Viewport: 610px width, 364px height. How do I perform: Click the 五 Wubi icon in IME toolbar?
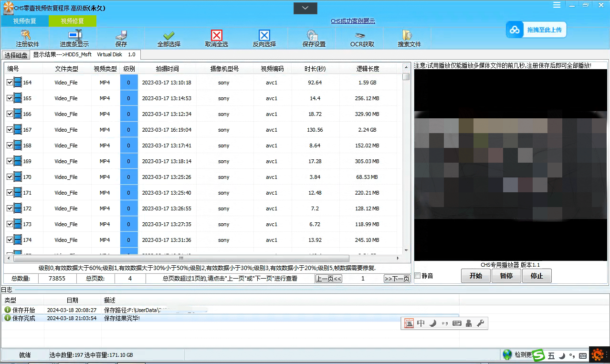pos(409,323)
